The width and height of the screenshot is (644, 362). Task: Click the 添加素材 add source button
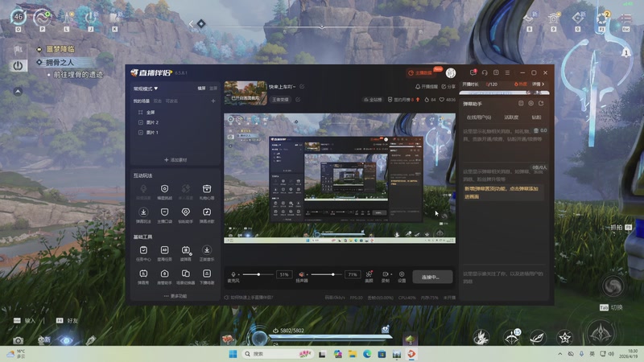pyautogui.click(x=175, y=160)
